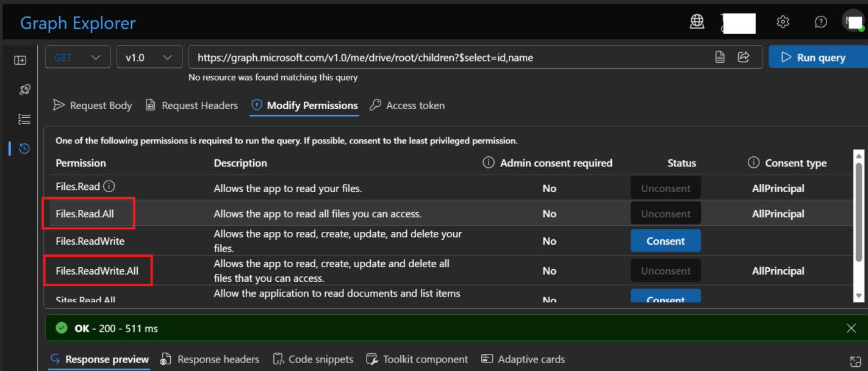Image resolution: width=868 pixels, height=371 pixels.
Task: Open the help question mark icon
Action: click(820, 22)
